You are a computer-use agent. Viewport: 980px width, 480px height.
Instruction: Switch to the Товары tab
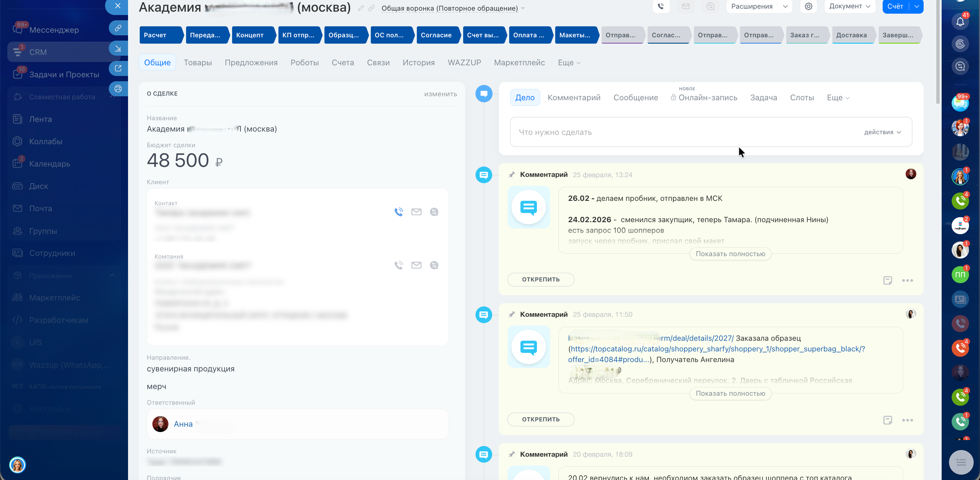point(197,63)
